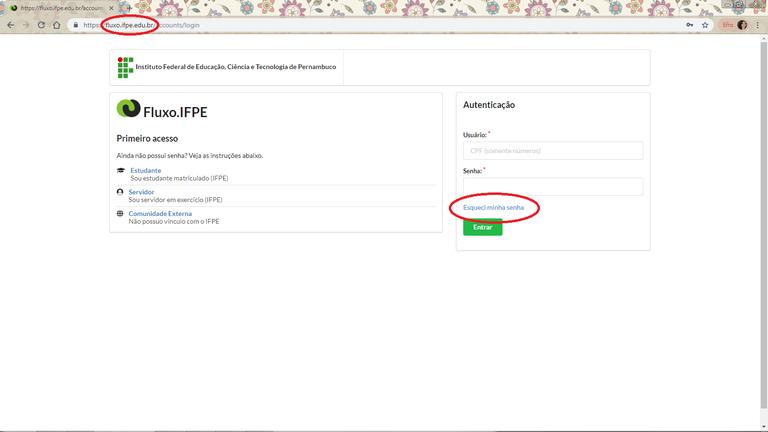The width and height of the screenshot is (768, 432).
Task: Go back using the browser back arrow
Action: 11,25
